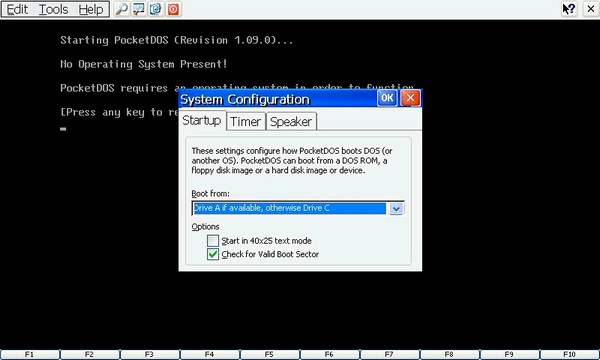The height and width of the screenshot is (360, 600).
Task: Close the PocketDOS main window
Action: click(x=590, y=9)
